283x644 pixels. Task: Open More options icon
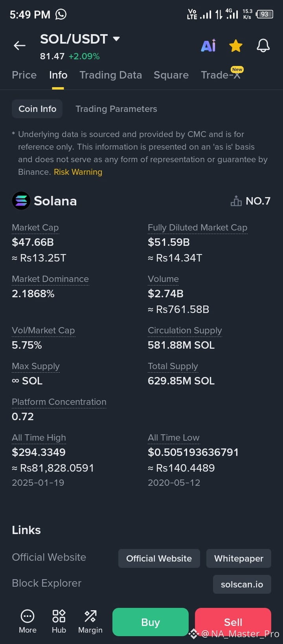pos(28,616)
